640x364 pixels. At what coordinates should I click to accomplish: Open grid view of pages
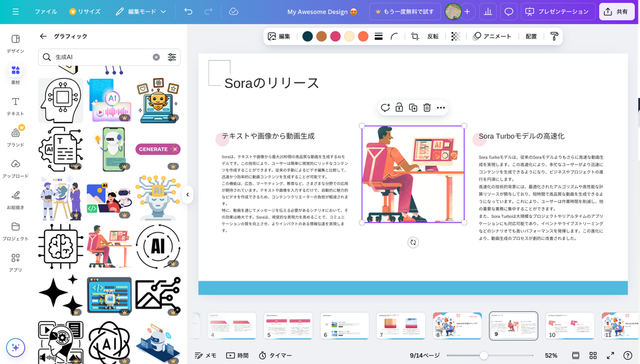point(593,355)
